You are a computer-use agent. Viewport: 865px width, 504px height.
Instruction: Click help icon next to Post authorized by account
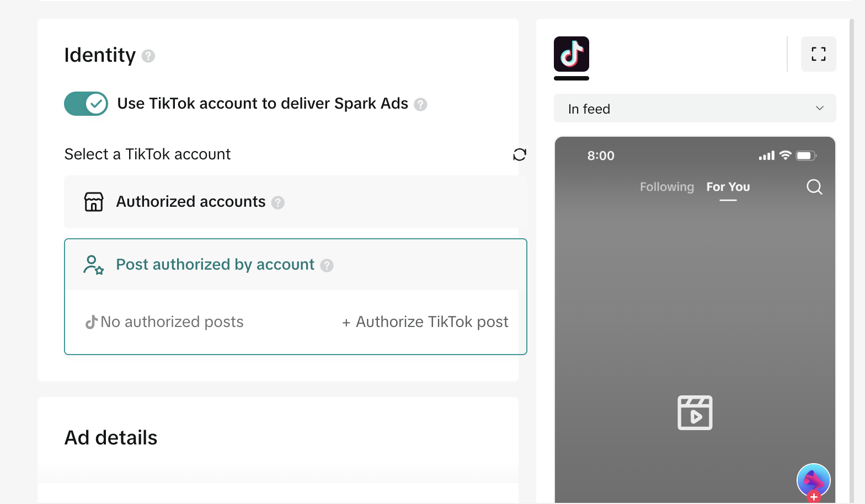(327, 265)
